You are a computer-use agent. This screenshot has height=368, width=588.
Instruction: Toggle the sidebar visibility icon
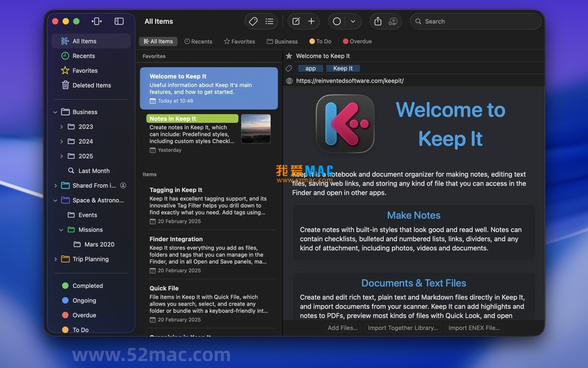pos(119,21)
